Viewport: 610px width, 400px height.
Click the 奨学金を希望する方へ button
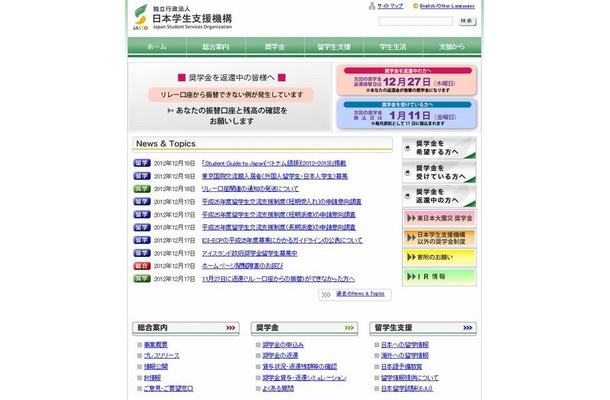click(439, 147)
